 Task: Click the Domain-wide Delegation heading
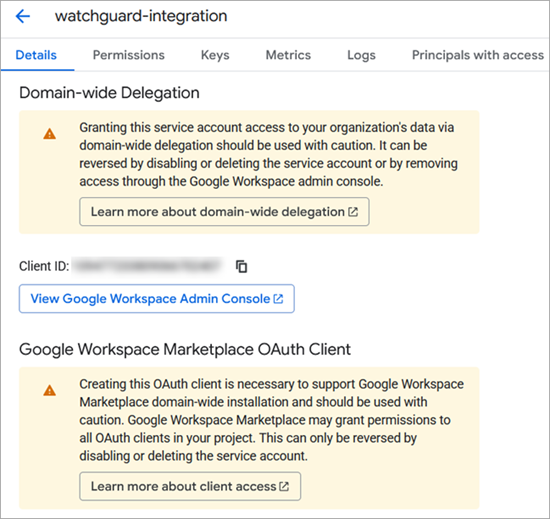(109, 93)
